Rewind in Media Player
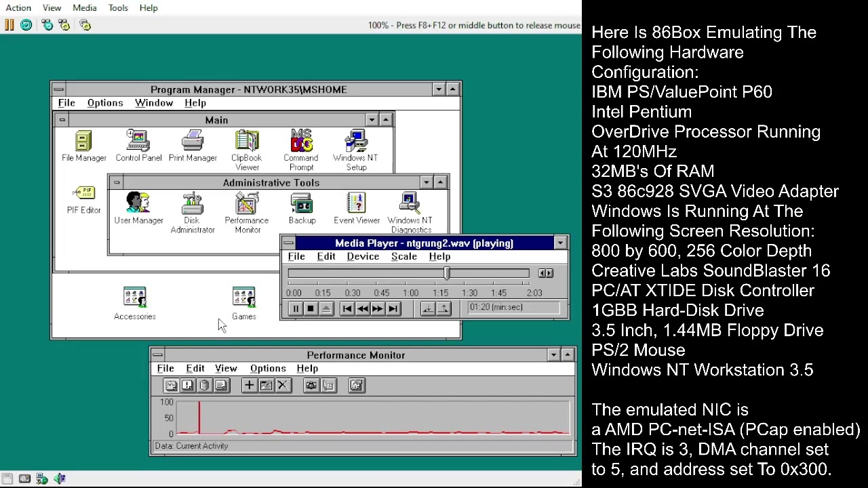 point(362,309)
